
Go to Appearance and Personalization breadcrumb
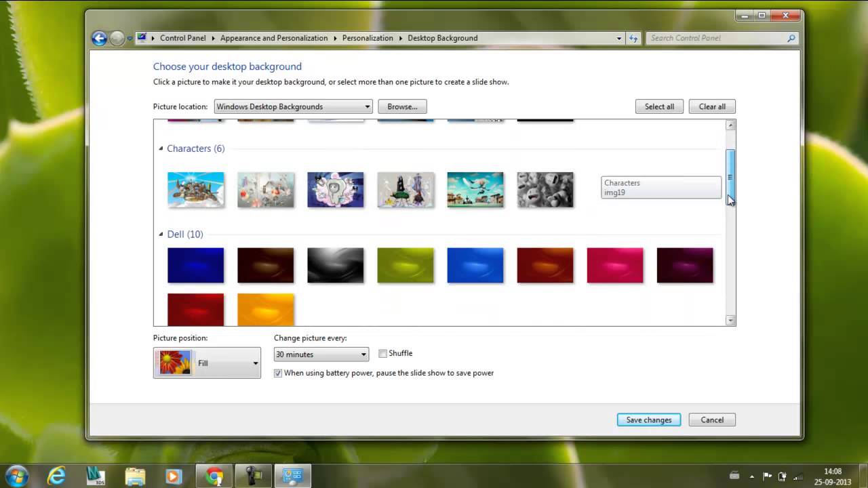click(x=273, y=39)
